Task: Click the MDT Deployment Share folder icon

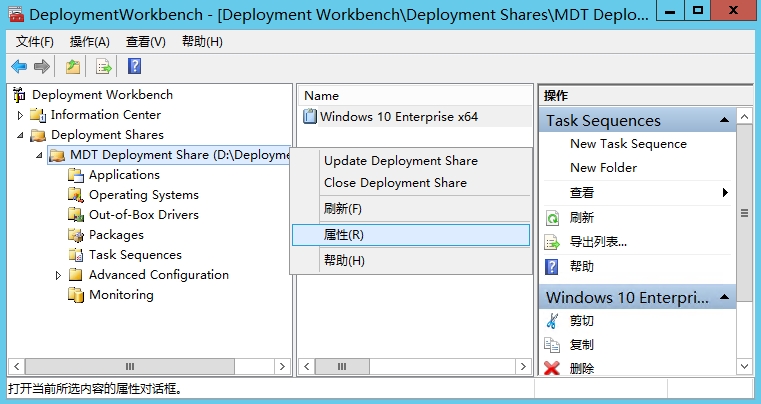Action: pyautogui.click(x=57, y=155)
